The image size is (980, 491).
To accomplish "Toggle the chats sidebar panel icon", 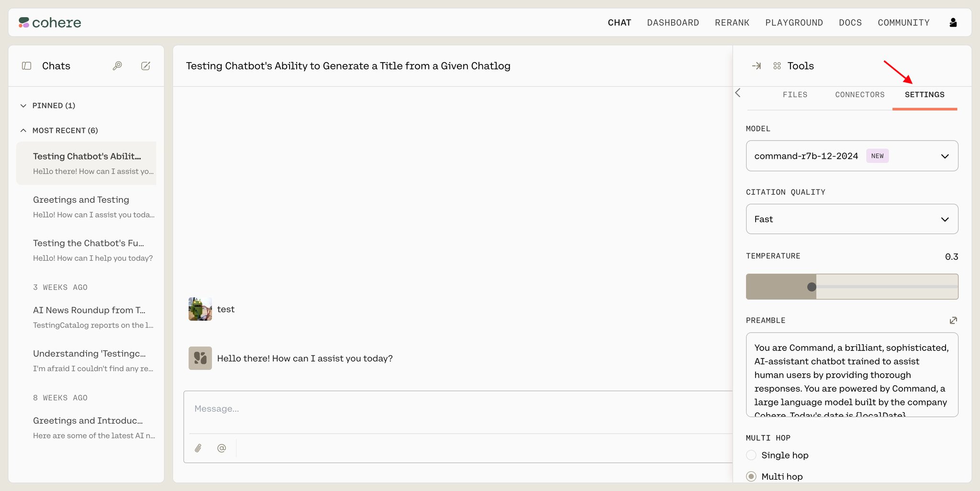I will click(27, 66).
